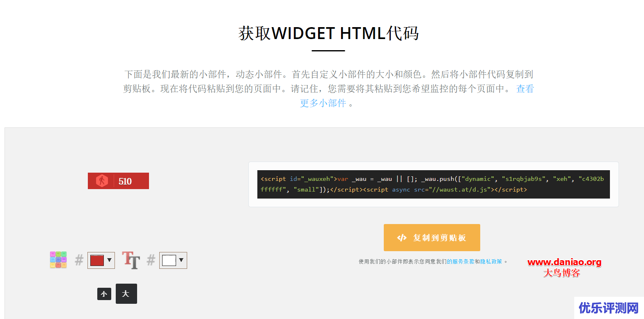Click the code icon on the orange copy button
The height and width of the screenshot is (319, 644).
point(401,238)
